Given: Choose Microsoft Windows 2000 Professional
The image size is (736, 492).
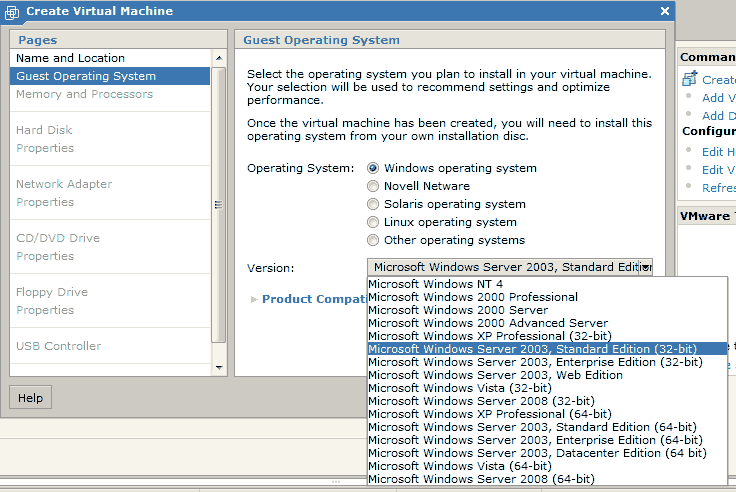Looking at the screenshot, I should click(547, 297).
